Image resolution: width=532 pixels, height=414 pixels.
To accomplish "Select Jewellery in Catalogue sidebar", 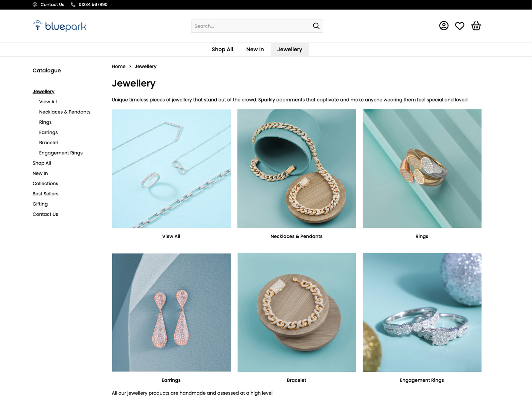I will 43,91.
